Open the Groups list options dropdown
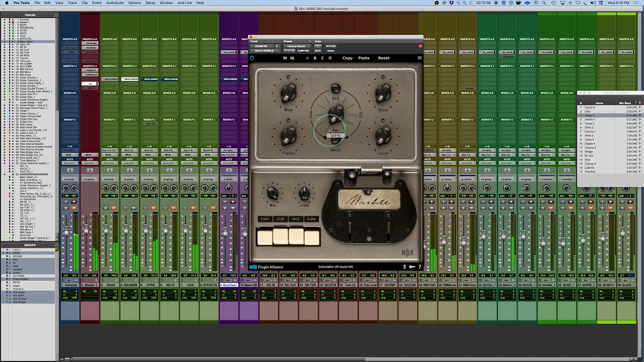This screenshot has height=362, width=644. pyautogui.click(x=56, y=245)
